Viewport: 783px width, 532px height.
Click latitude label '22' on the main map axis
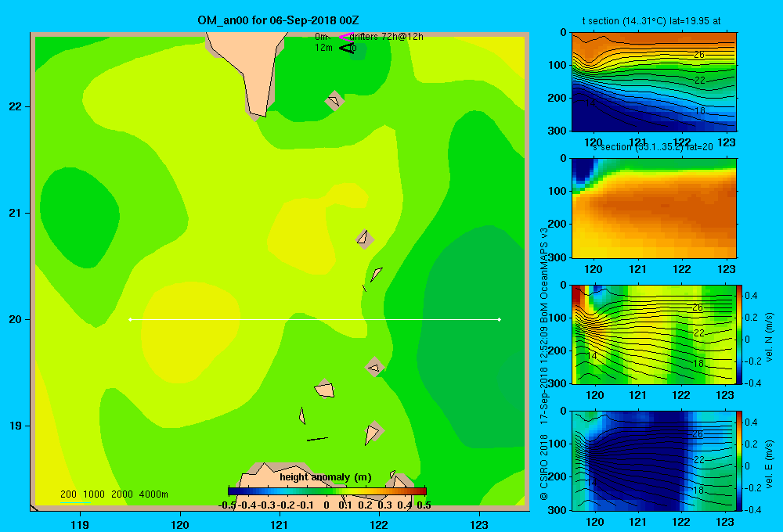coord(16,107)
